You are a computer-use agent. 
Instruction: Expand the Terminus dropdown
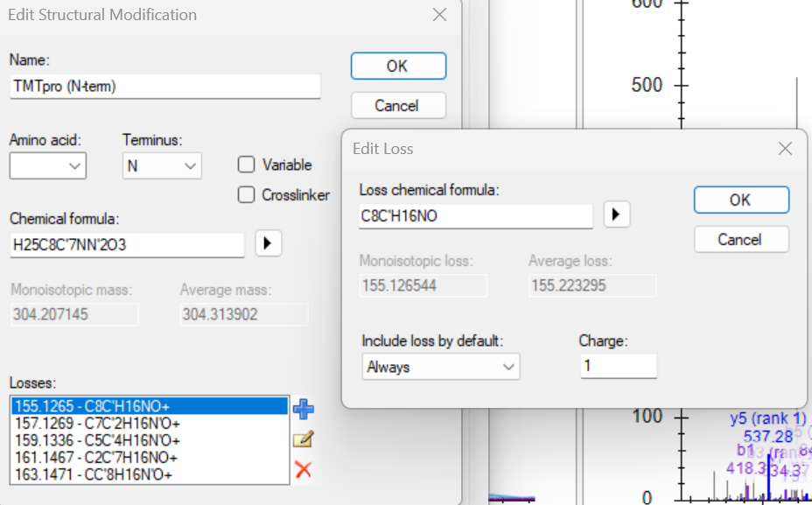coord(162,165)
